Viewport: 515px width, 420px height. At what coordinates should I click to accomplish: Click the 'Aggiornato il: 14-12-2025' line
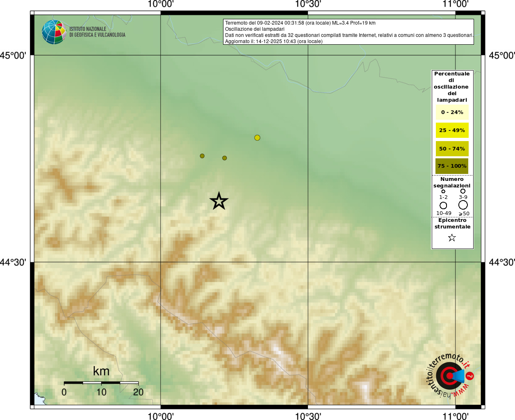[x=274, y=41]
